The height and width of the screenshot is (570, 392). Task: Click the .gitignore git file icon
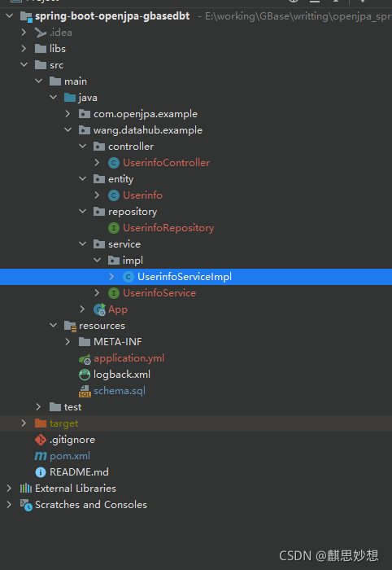click(x=41, y=440)
